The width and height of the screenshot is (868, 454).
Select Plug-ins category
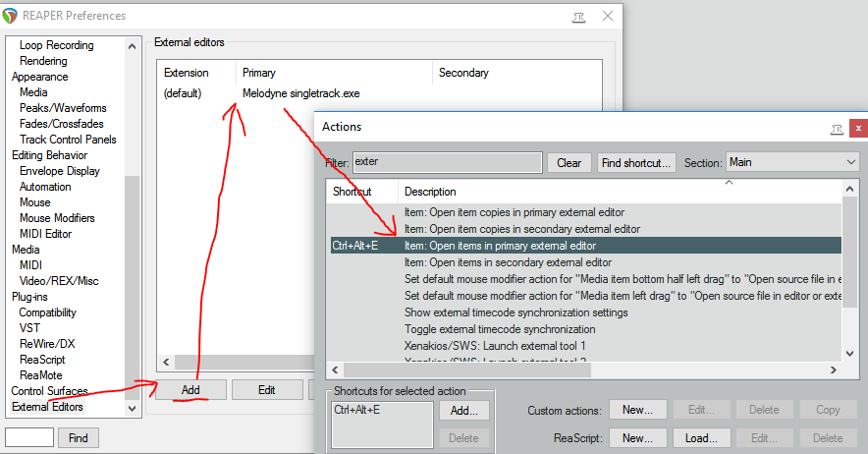[x=29, y=297]
